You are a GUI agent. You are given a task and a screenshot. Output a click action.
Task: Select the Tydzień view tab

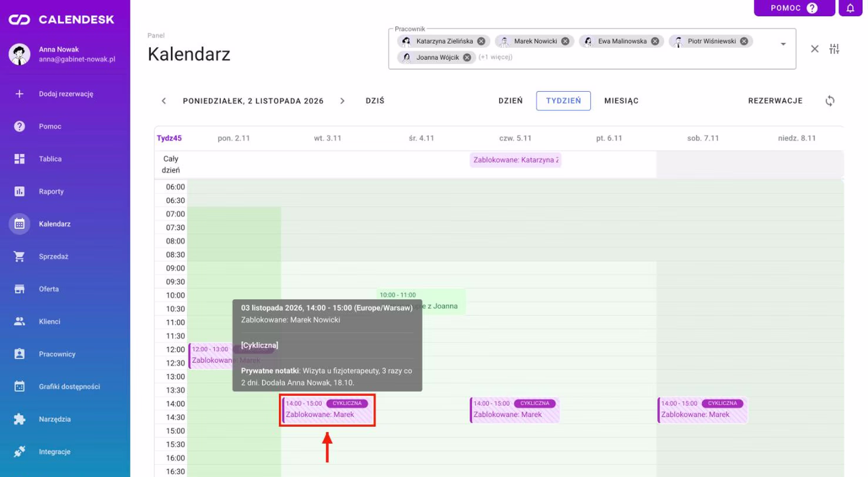click(x=563, y=101)
